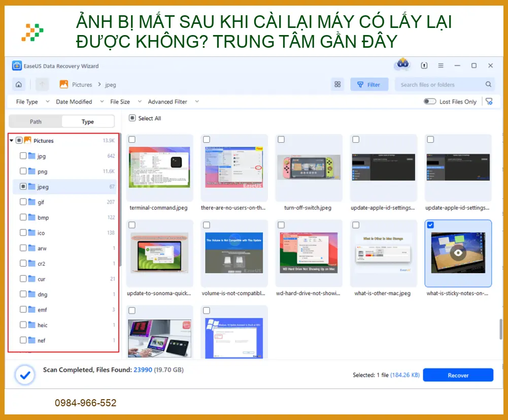Click the left tree panel scrollbar
This screenshot has height=420, width=508.
(x=120, y=200)
